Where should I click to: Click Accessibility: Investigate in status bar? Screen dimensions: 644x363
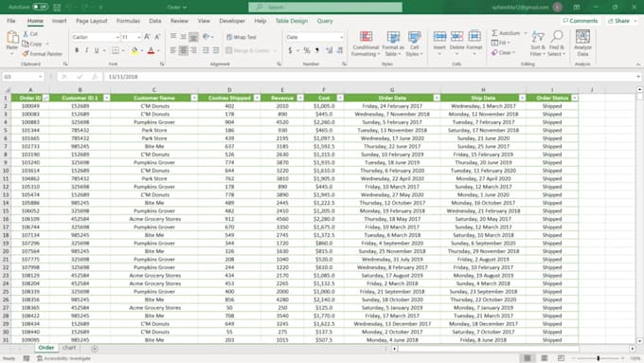tap(64, 358)
